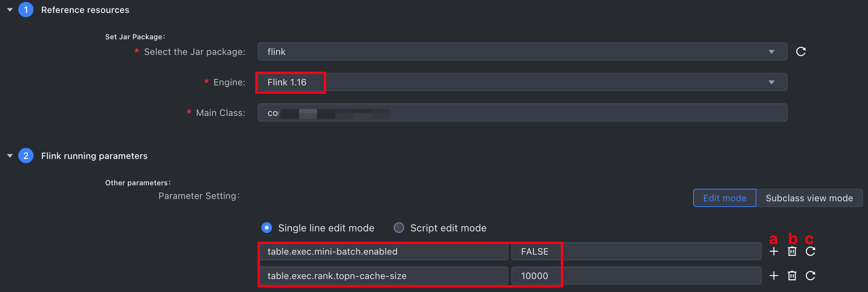868x292 pixels.
Task: Edit the table.exec.mini-batch.enabled key field
Action: pos(383,252)
